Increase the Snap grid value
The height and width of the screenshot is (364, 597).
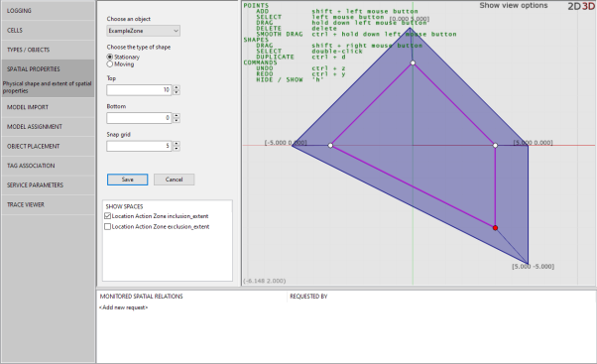177,144
